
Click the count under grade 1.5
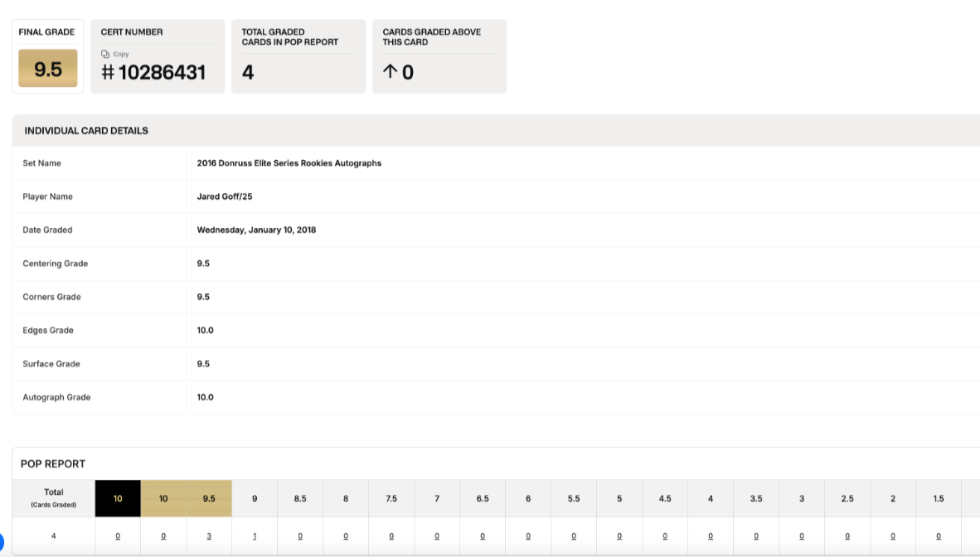[939, 536]
